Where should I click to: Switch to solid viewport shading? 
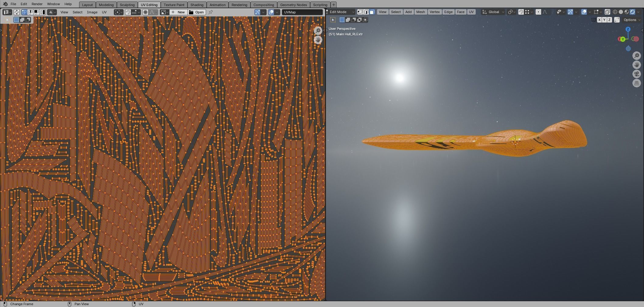pyautogui.click(x=621, y=12)
